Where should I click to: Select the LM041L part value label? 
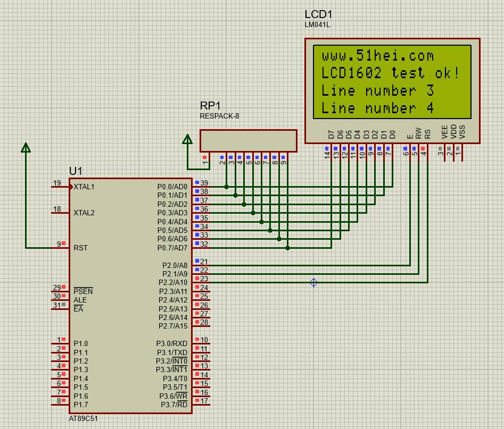(317, 25)
